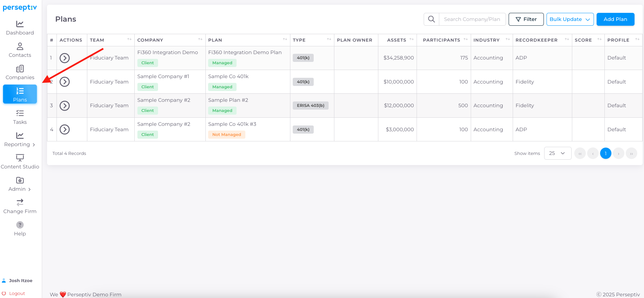Open the Dashboard sidebar icon

point(20,24)
